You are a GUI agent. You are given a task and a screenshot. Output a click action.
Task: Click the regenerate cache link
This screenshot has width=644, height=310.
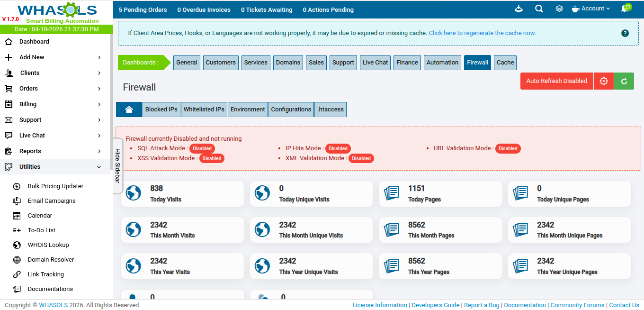click(x=482, y=33)
